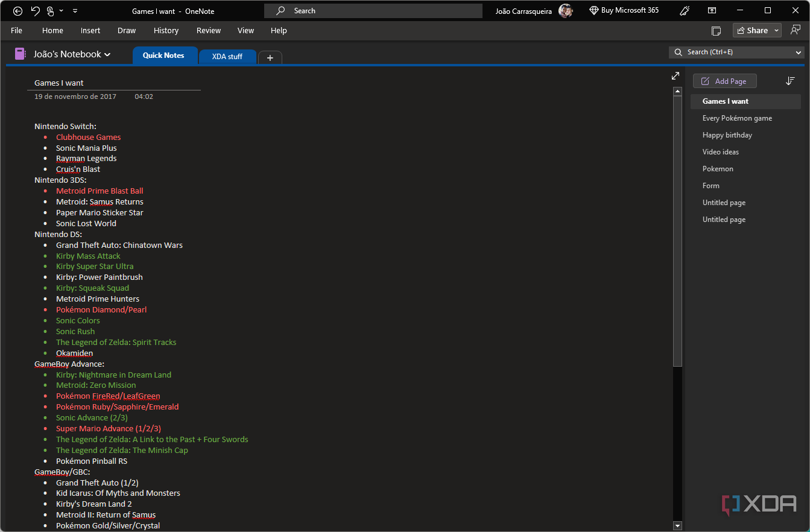
Task: Click Super Mario Advance (1/2/3) item
Action: pyautogui.click(x=109, y=428)
